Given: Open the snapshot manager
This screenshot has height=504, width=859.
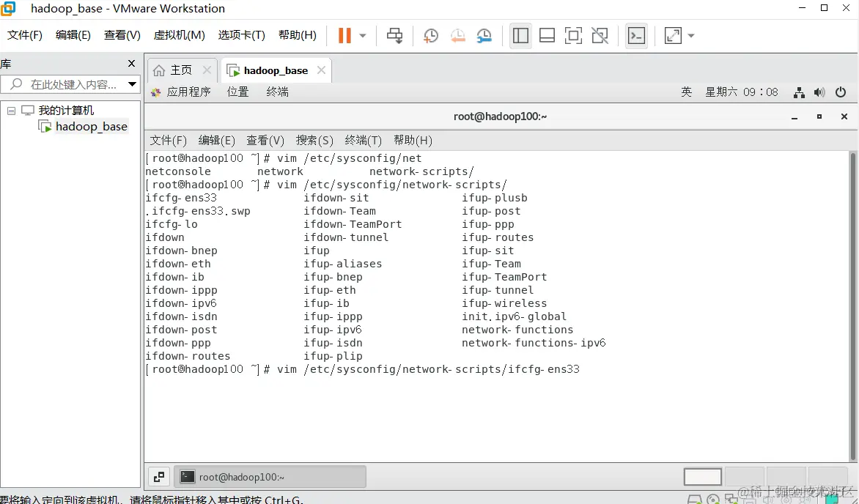Looking at the screenshot, I should (484, 36).
